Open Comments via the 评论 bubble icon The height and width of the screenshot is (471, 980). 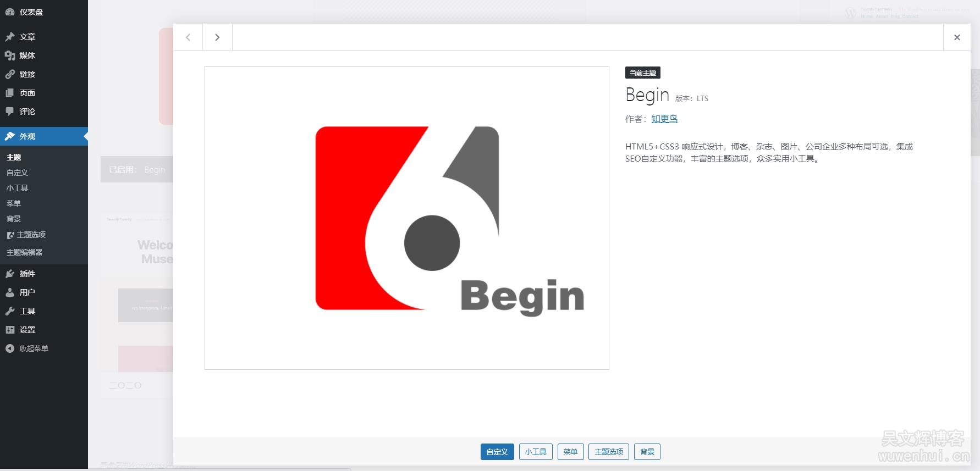(x=10, y=112)
